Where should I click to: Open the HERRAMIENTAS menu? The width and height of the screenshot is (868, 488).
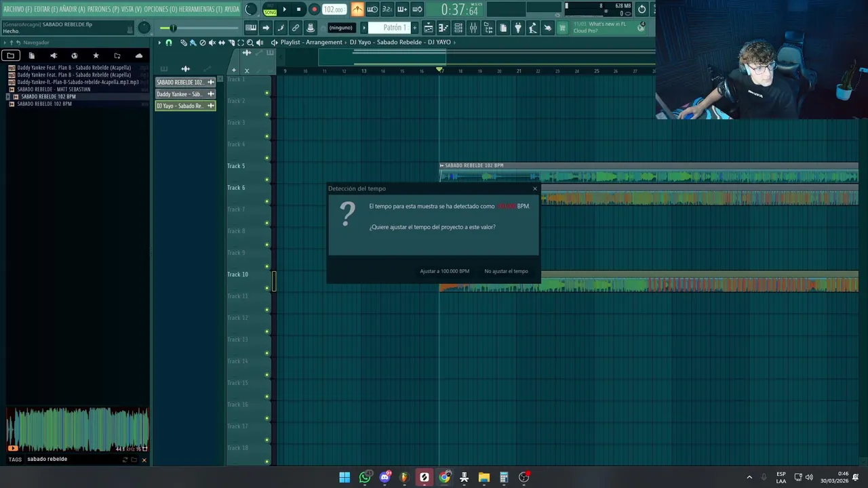pyautogui.click(x=201, y=9)
